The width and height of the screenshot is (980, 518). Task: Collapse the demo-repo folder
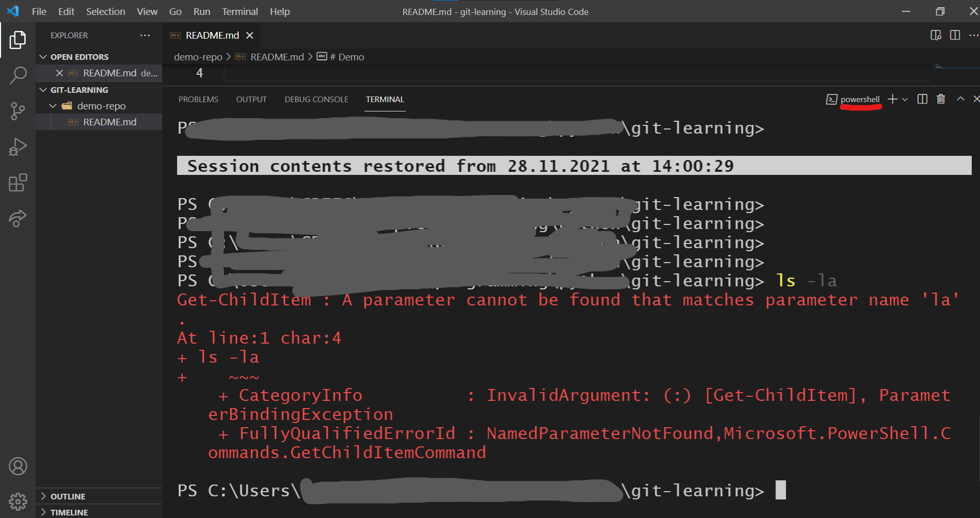click(x=99, y=106)
